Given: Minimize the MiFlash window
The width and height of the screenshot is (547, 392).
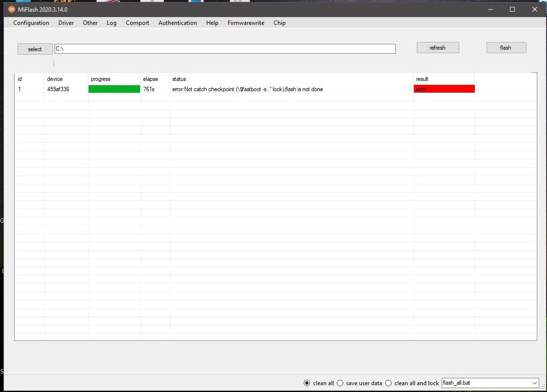Looking at the screenshot, I should click(490, 9).
